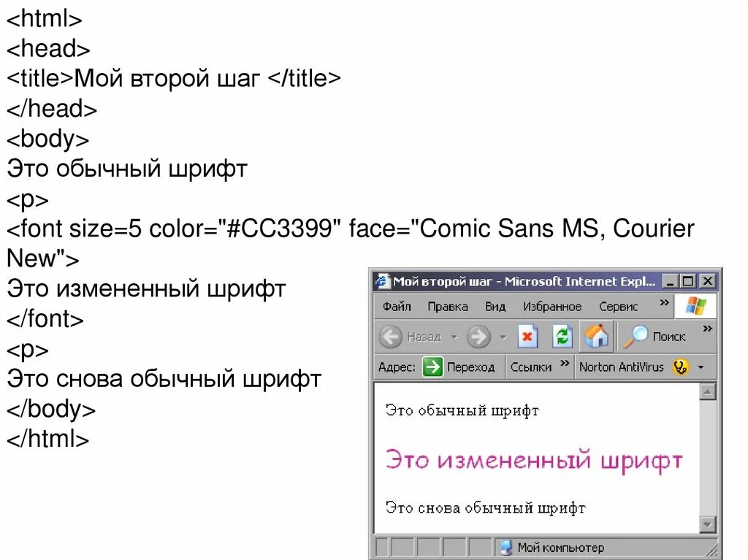Open the Сервис menu
This screenshot has height=560, width=748.
[x=618, y=306]
